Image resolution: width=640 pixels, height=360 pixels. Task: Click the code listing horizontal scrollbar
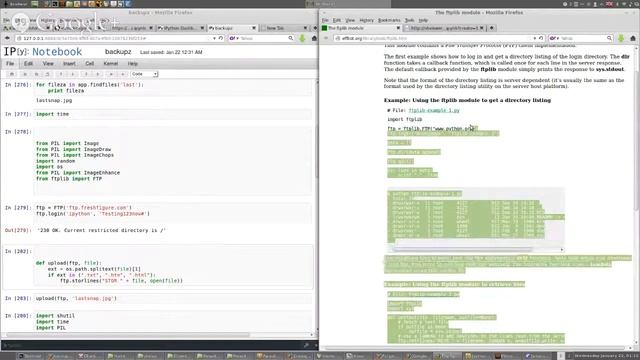point(463,250)
